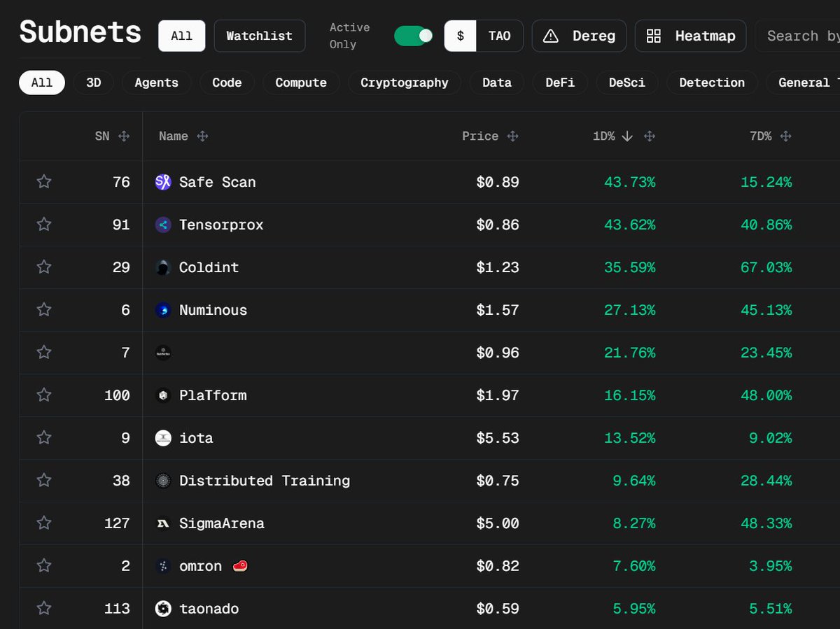Click the move handle beside Price column
Viewport: 840px width, 629px height.
pyautogui.click(x=512, y=136)
